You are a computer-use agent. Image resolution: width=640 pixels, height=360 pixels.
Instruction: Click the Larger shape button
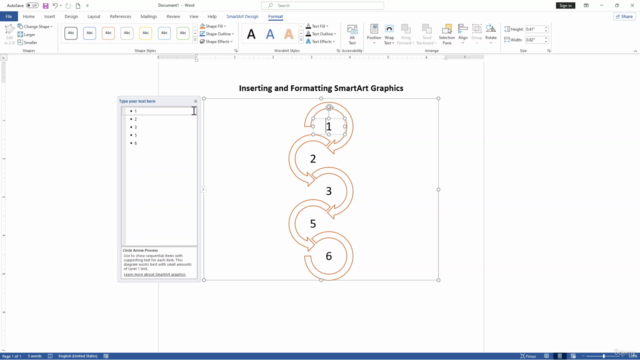click(27, 35)
